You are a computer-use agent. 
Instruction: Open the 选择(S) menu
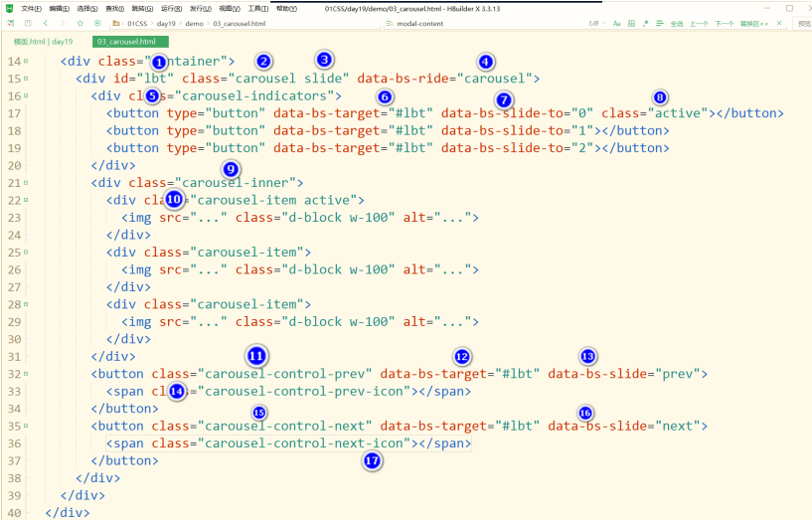pos(87,9)
